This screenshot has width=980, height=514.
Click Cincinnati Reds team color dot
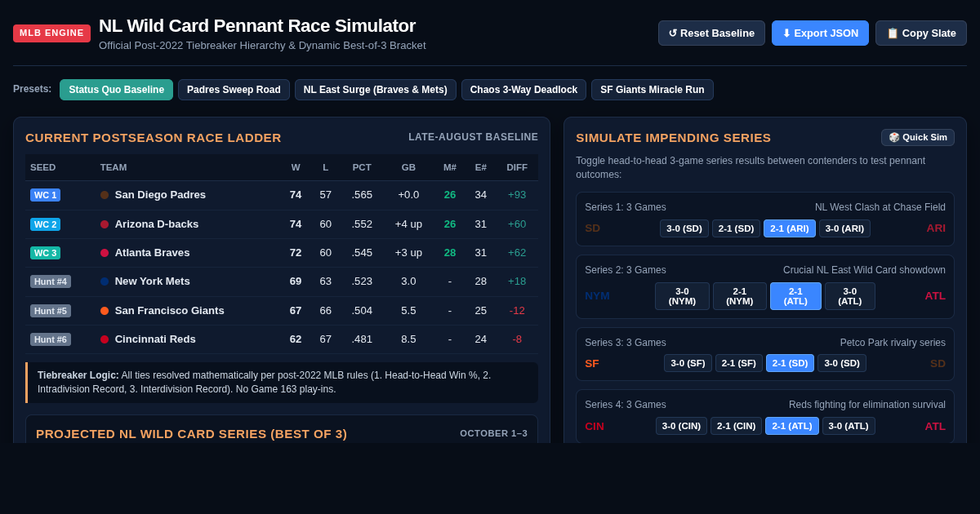click(105, 339)
